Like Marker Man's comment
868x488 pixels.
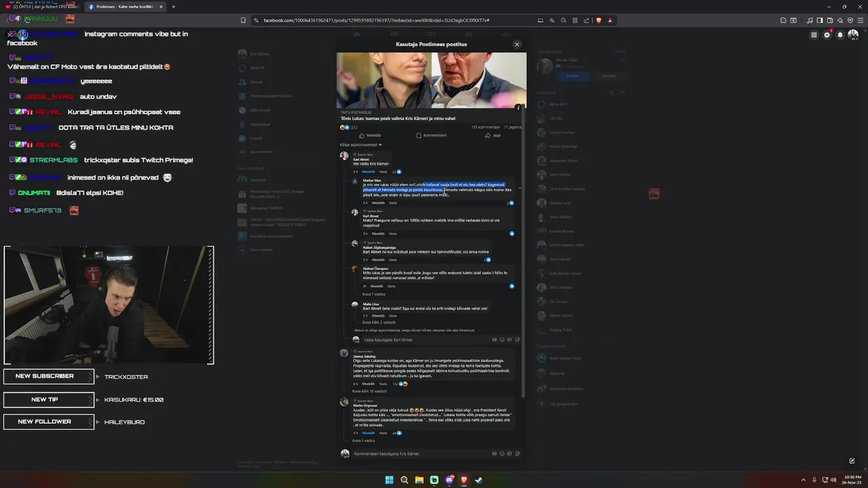(378, 203)
